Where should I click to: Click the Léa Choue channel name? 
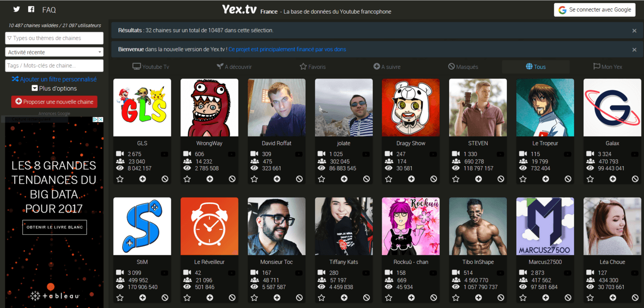pos(612,262)
